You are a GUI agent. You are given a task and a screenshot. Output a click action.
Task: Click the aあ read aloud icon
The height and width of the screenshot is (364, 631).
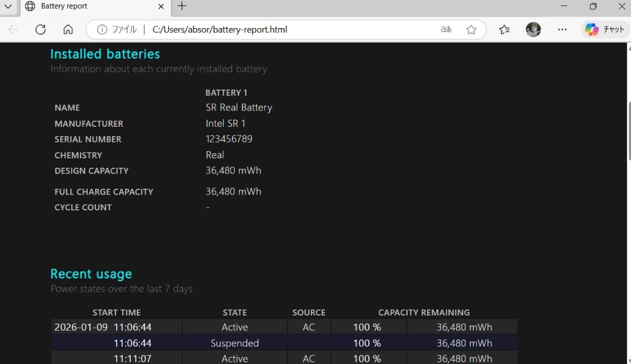click(x=446, y=30)
